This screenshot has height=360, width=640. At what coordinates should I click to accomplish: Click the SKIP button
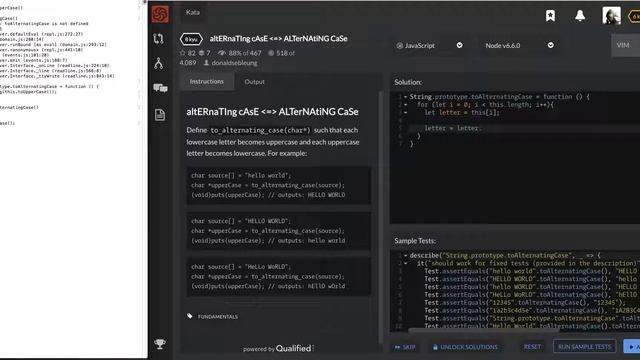(405, 347)
